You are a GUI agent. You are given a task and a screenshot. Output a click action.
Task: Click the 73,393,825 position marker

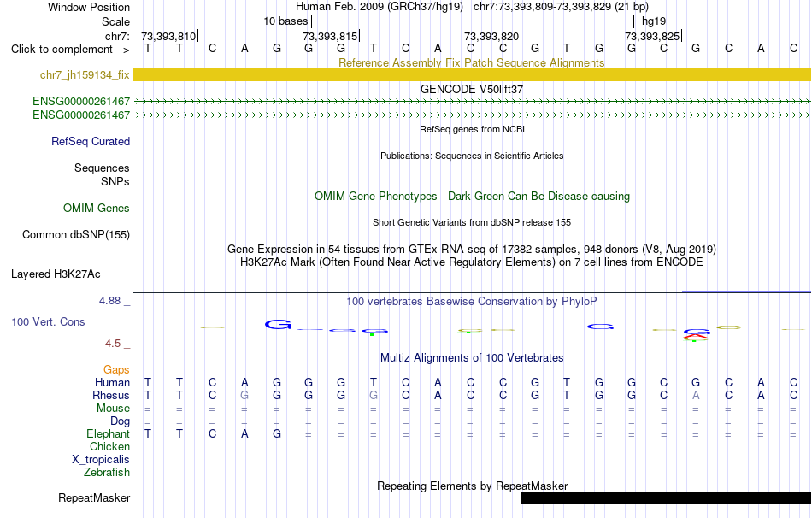click(x=652, y=36)
